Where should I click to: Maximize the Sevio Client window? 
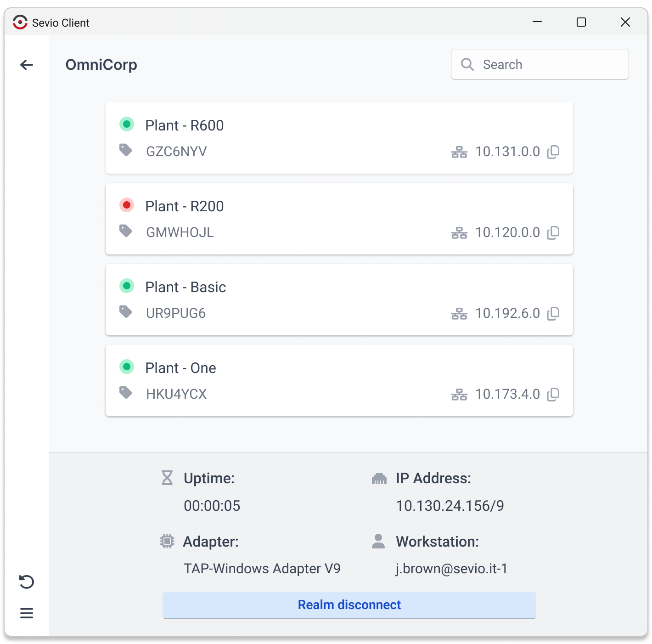click(x=581, y=22)
